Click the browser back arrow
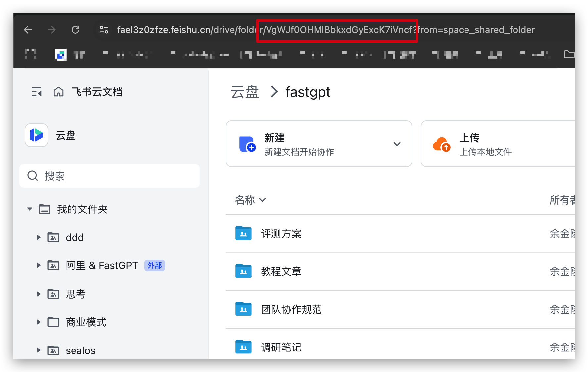 pyautogui.click(x=28, y=30)
